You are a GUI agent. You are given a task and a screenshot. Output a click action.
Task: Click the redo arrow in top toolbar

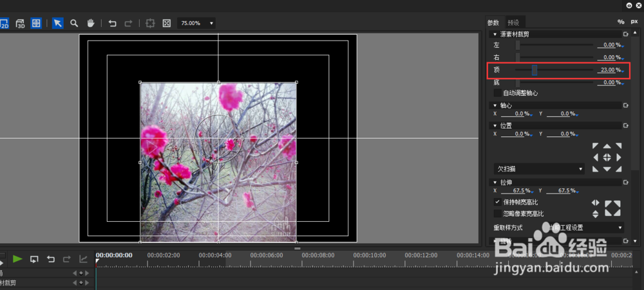point(128,23)
